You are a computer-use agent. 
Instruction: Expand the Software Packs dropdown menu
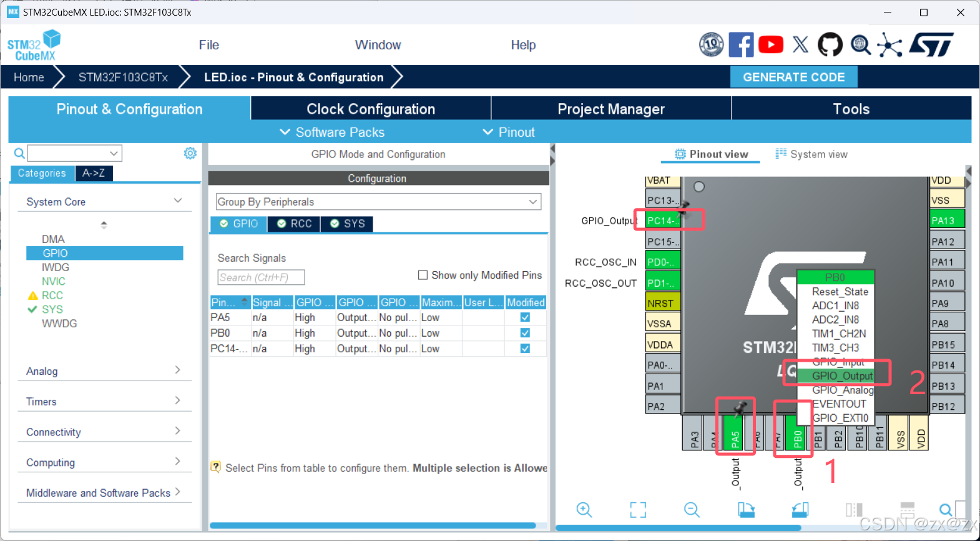pos(332,132)
